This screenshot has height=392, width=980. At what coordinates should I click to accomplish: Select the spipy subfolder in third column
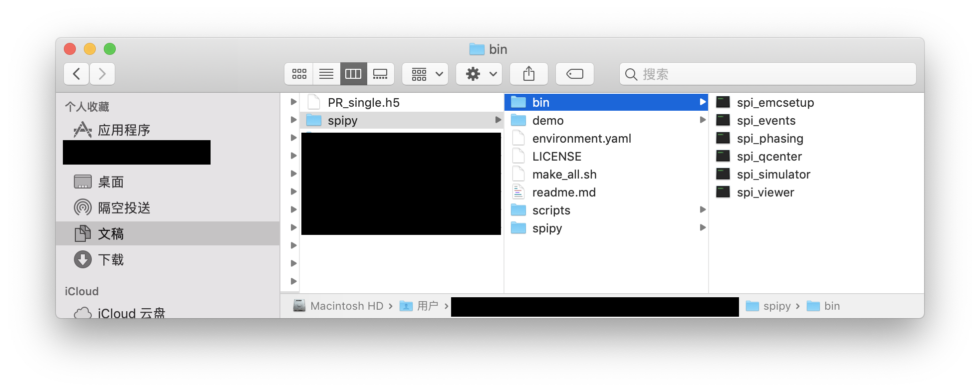coord(606,228)
